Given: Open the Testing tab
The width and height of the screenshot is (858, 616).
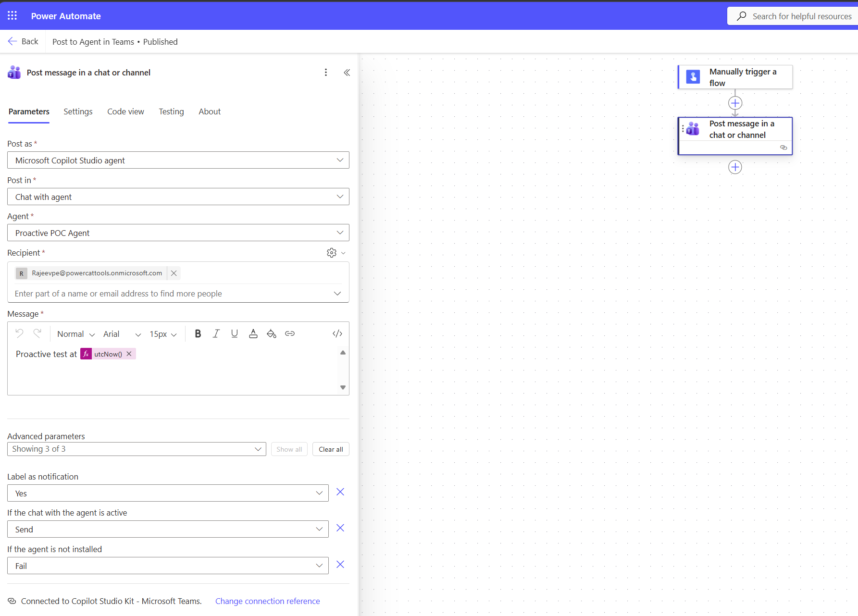Looking at the screenshot, I should (171, 111).
